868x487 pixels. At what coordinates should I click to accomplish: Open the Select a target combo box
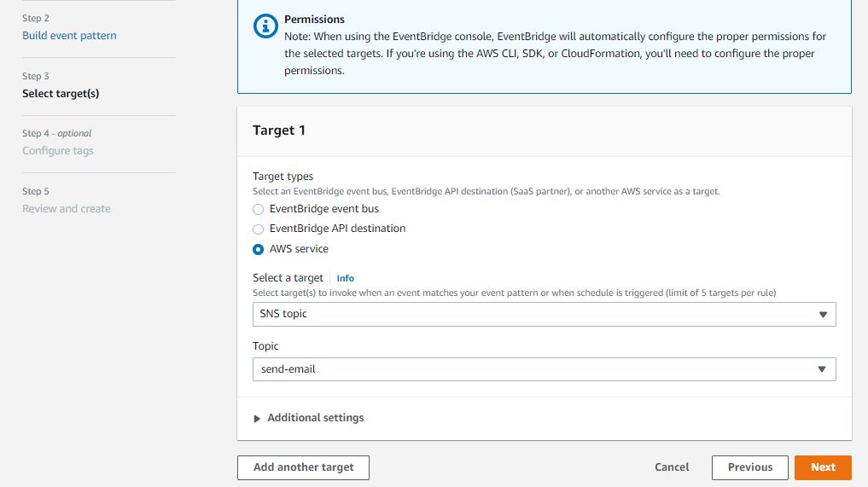[544, 314]
